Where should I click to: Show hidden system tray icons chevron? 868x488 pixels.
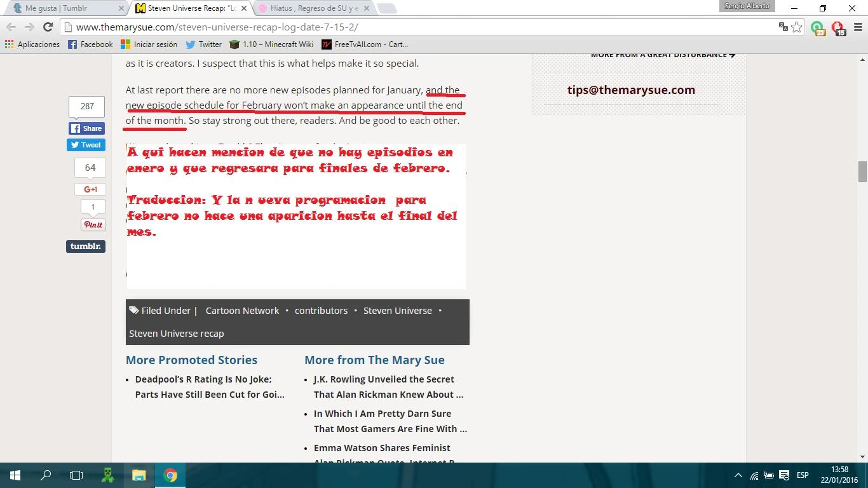point(738,475)
